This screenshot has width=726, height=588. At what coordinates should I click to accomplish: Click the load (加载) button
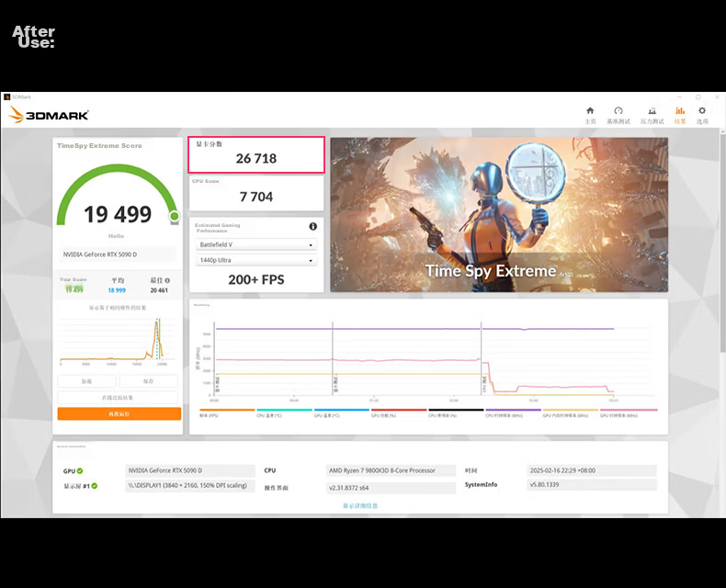coord(86,381)
